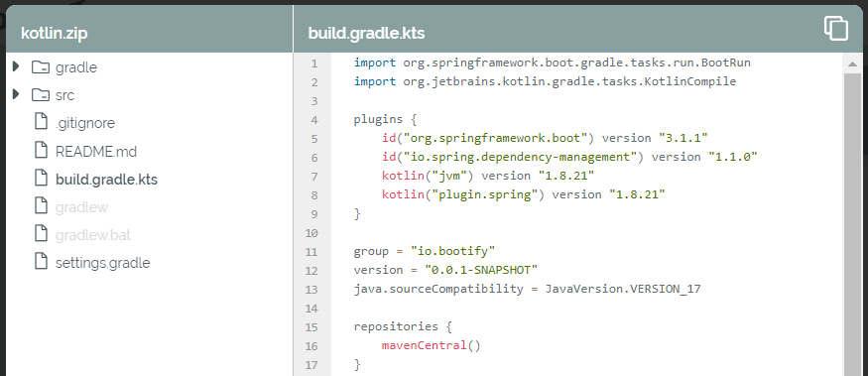The image size is (868, 376).
Task: Click the .gitignore file icon
Action: point(41,121)
